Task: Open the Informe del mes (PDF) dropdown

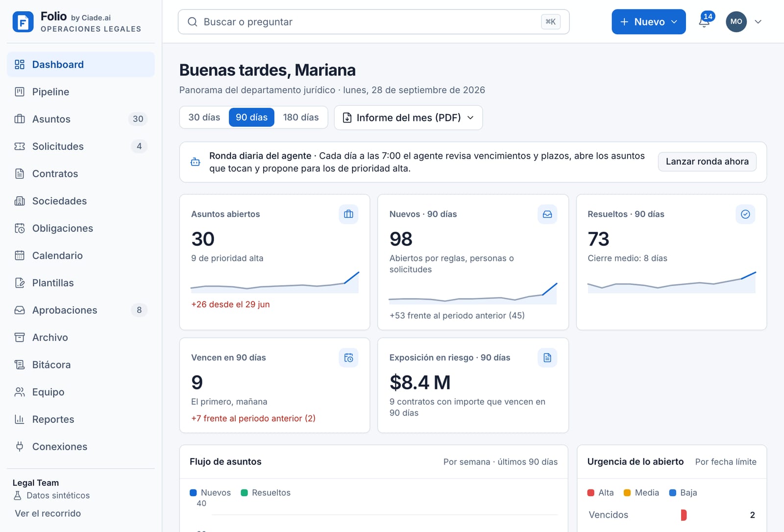Action: 408,118
